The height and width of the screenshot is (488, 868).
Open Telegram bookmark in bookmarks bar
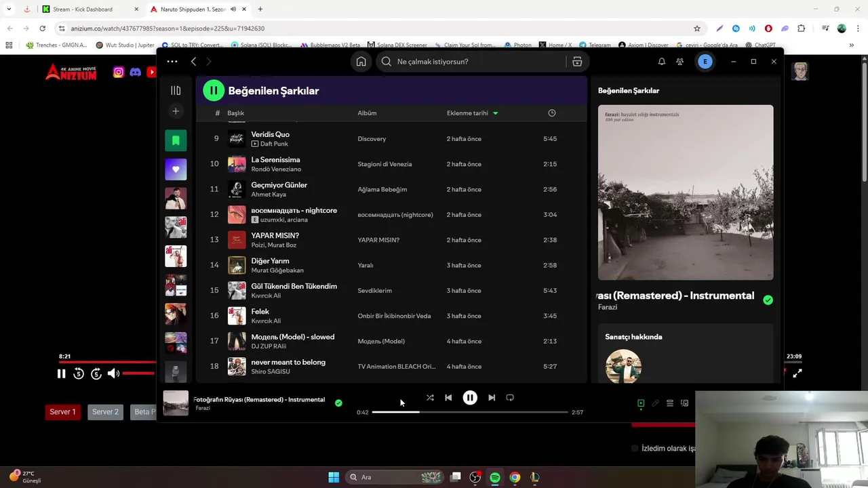[x=595, y=45]
